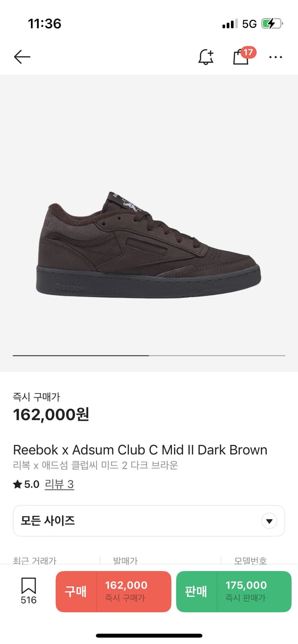Click the dropdown arrow in size selector
The height and width of the screenshot is (644, 298).
269,521
